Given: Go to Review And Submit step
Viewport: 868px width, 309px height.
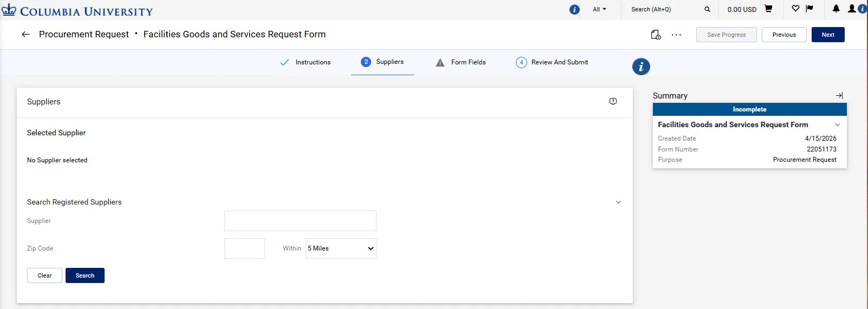Looking at the screenshot, I should [552, 62].
